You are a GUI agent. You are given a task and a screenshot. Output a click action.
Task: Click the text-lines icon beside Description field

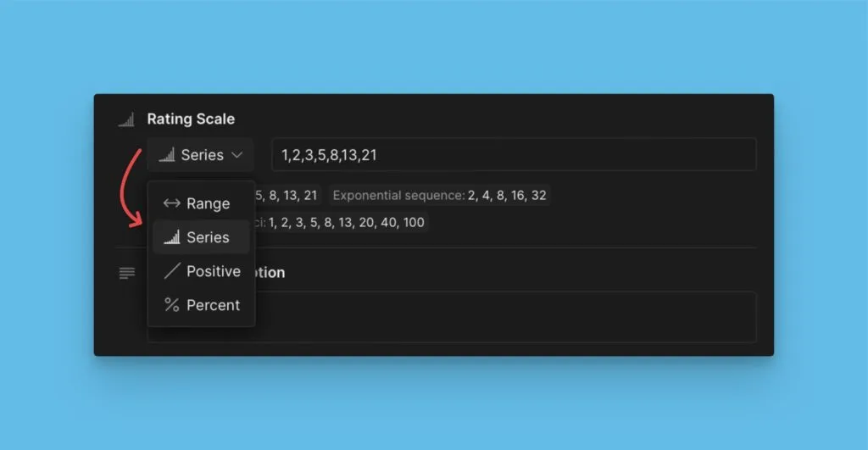tap(126, 273)
